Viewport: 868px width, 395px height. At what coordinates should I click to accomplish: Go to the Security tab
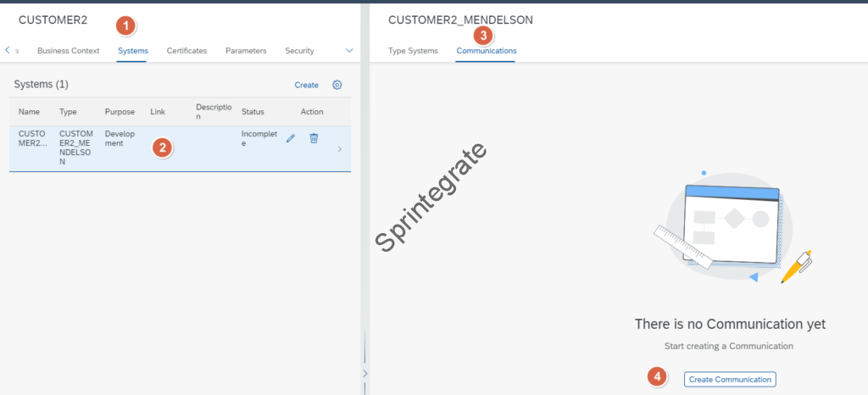[x=299, y=51]
